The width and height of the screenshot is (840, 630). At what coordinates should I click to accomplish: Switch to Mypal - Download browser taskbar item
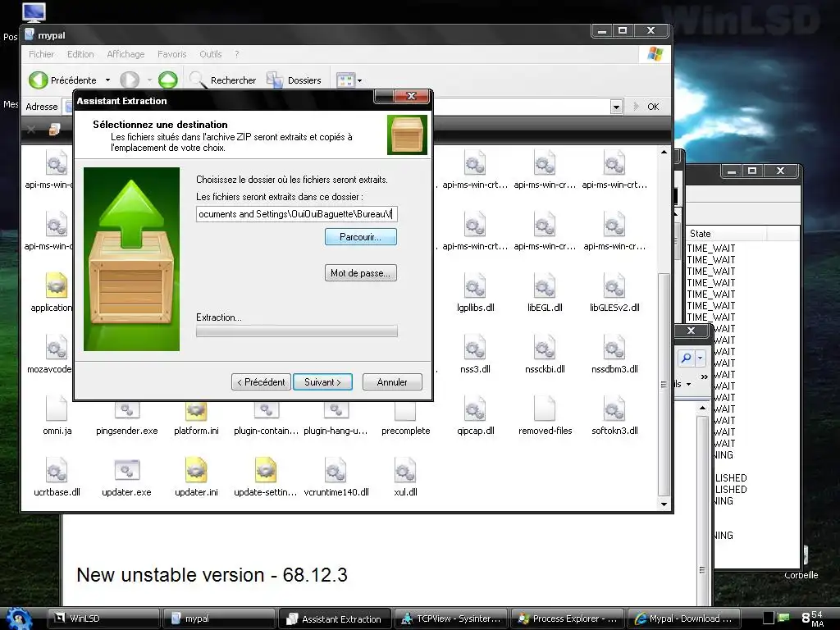pyautogui.click(x=683, y=619)
